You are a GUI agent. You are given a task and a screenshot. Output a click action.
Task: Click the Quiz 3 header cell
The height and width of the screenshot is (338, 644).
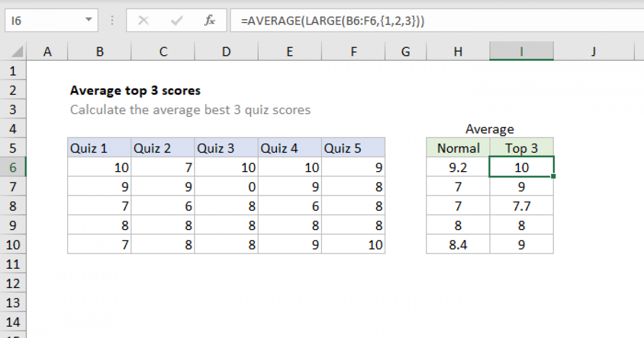click(226, 148)
